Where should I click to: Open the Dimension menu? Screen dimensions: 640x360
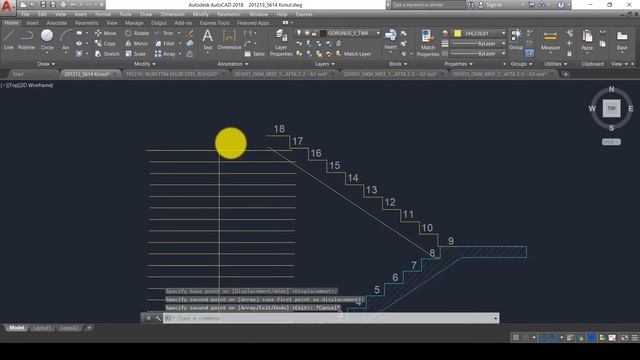(172, 14)
